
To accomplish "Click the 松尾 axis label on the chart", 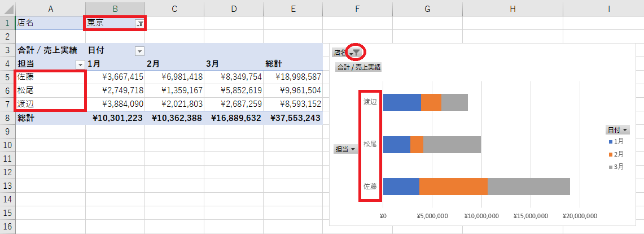I will coord(370,144).
